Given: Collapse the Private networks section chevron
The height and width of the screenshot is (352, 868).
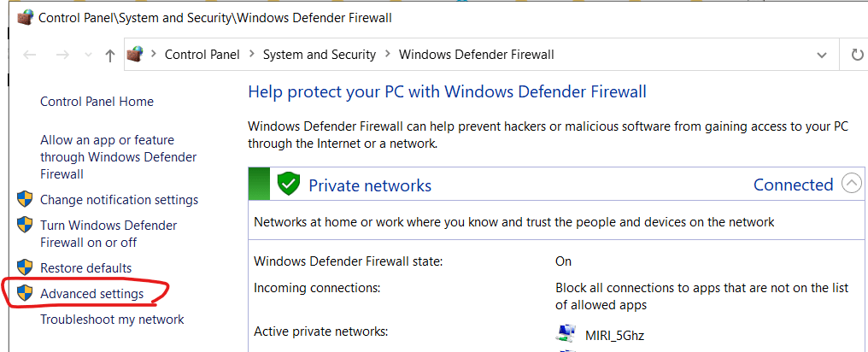Looking at the screenshot, I should 851,184.
